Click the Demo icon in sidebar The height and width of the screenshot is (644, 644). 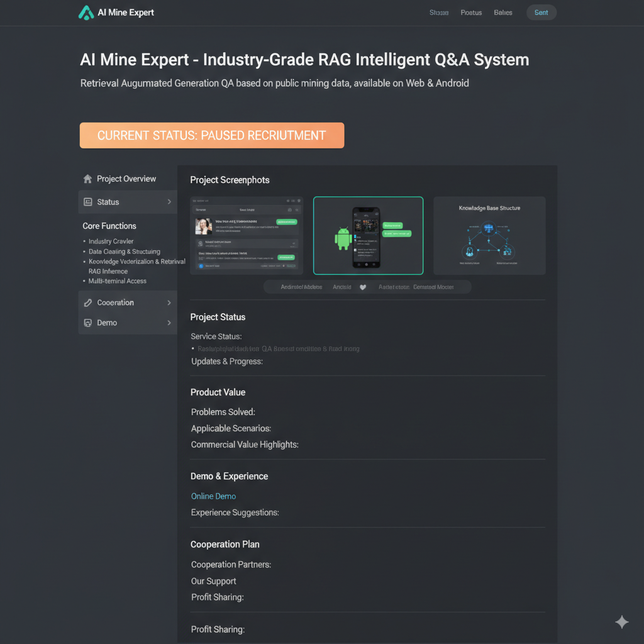[x=88, y=323]
